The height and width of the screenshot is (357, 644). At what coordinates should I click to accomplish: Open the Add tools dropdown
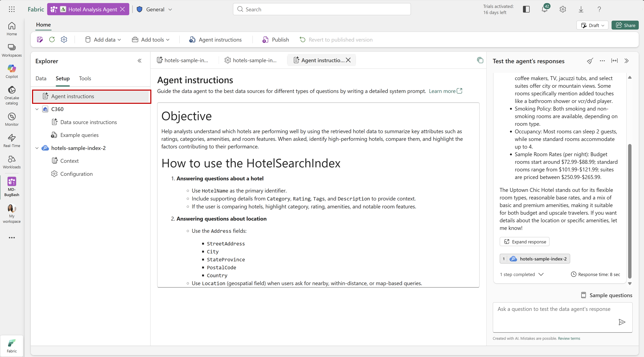[151, 40]
